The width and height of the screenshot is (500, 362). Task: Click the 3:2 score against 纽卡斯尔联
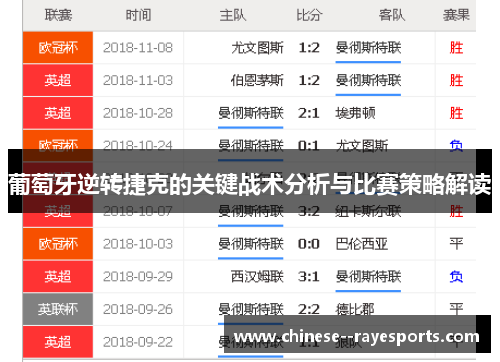point(309,212)
